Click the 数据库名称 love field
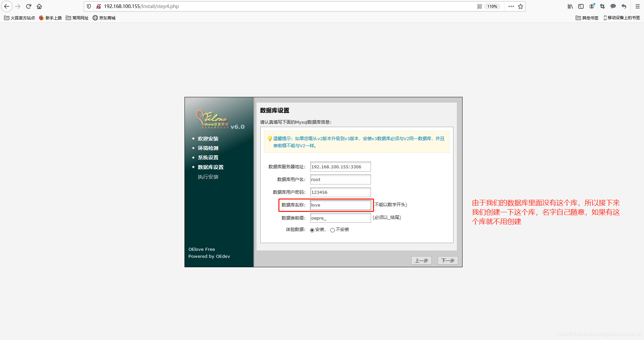The height and width of the screenshot is (340, 644). (340, 205)
